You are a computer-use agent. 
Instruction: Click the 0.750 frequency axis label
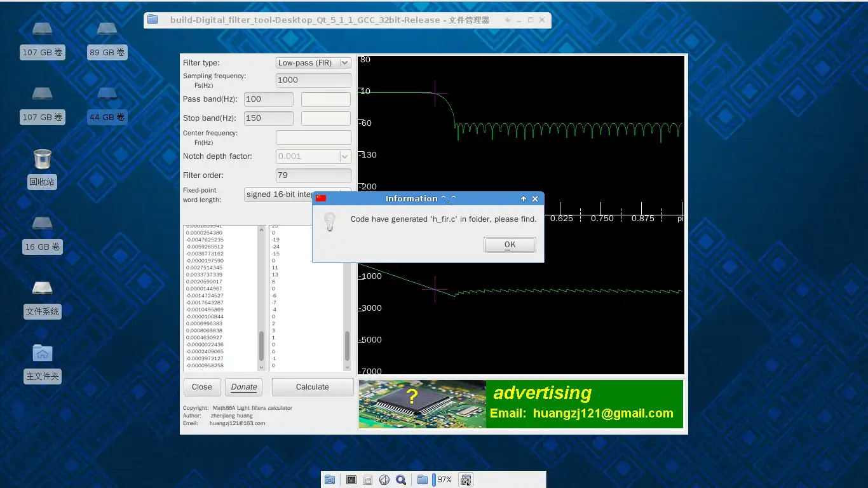(x=602, y=219)
